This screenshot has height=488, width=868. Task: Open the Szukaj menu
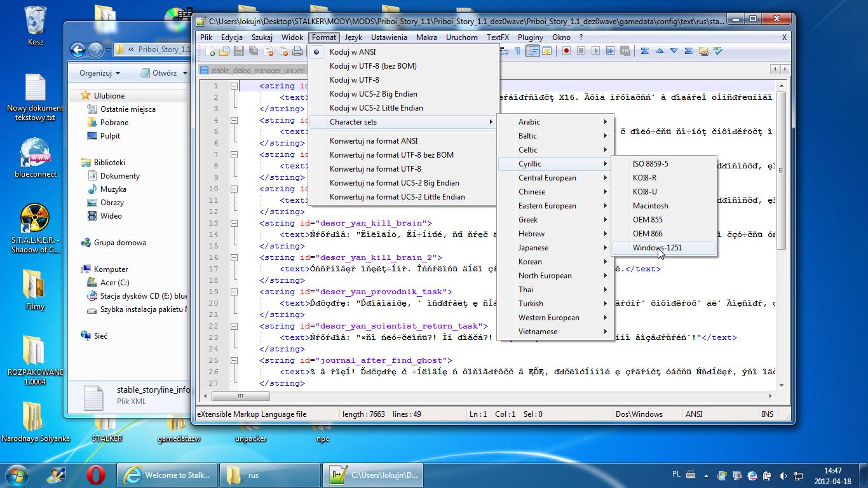262,37
